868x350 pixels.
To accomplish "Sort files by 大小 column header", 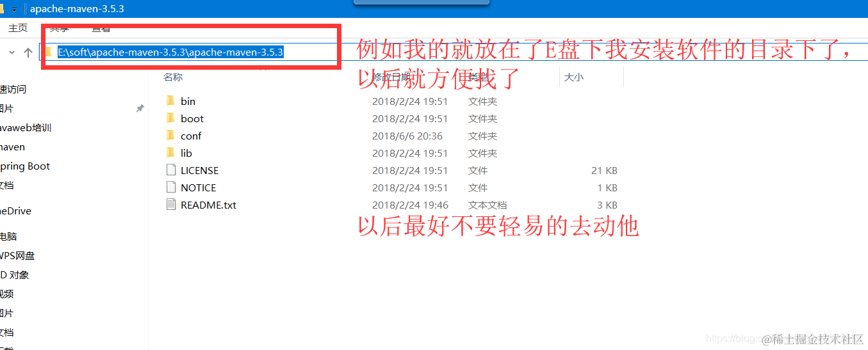I will click(x=573, y=77).
